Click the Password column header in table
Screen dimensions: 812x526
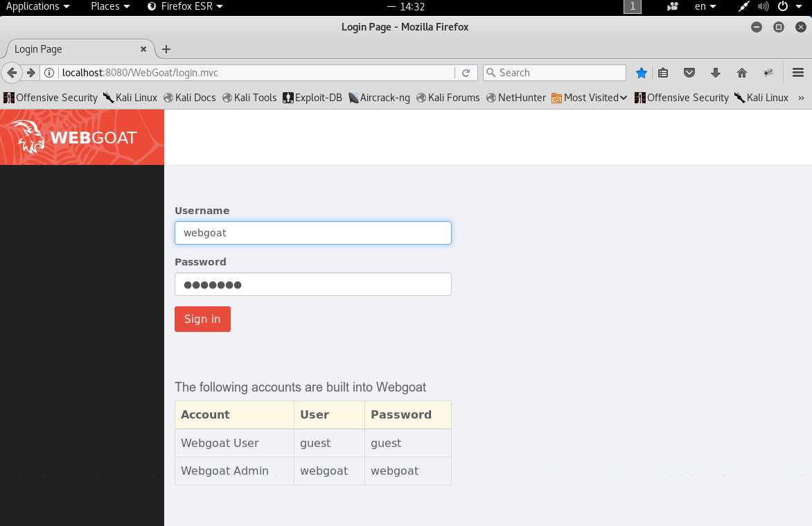408,414
